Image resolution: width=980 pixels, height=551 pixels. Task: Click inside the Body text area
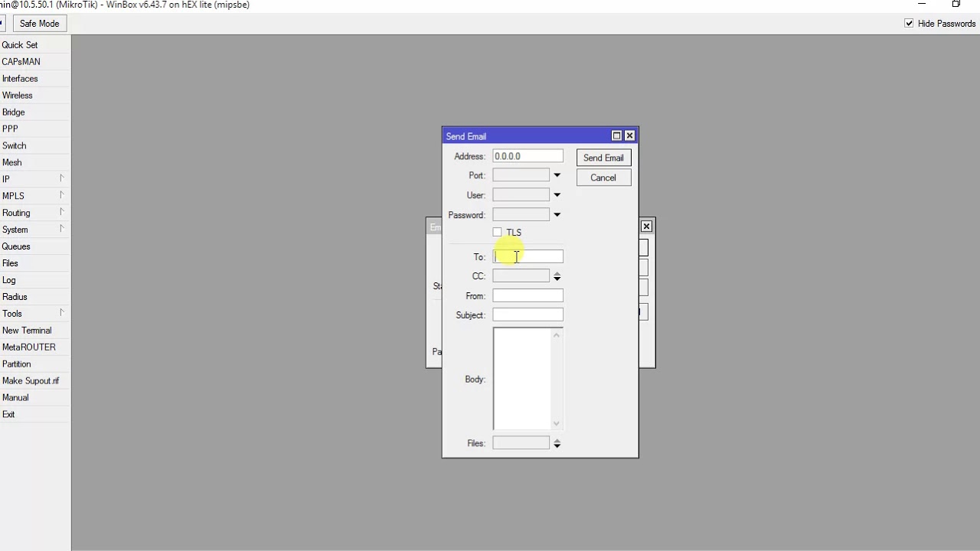[522, 379]
